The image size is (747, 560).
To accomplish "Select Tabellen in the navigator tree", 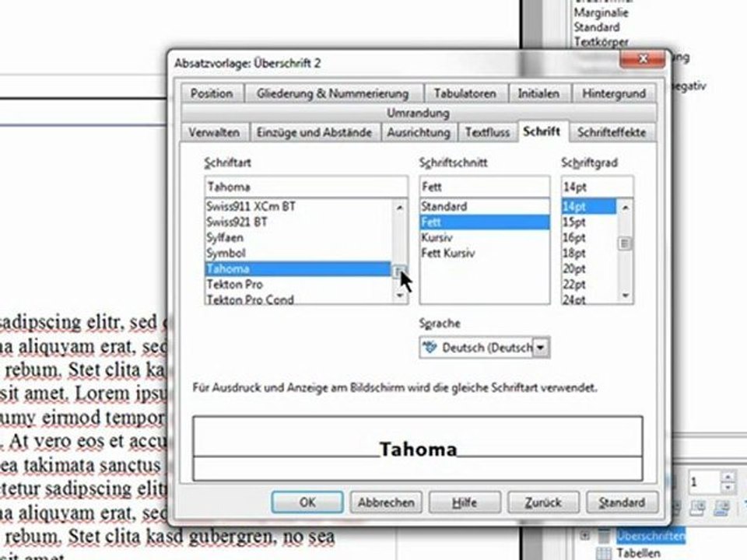I will click(638, 553).
